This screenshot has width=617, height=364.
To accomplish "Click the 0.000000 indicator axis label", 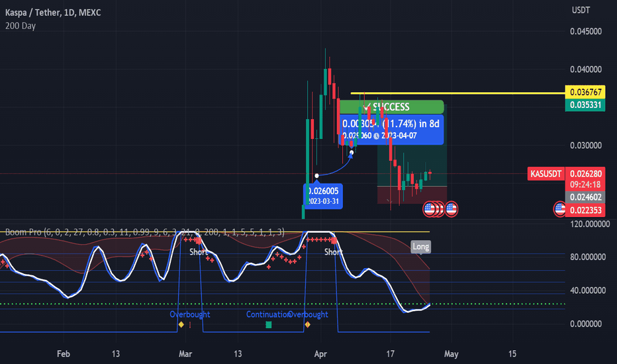I will pos(585,324).
